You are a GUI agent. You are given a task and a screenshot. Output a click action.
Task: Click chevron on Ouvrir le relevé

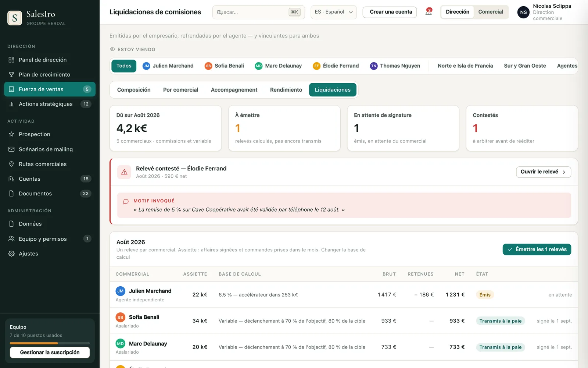click(x=564, y=172)
